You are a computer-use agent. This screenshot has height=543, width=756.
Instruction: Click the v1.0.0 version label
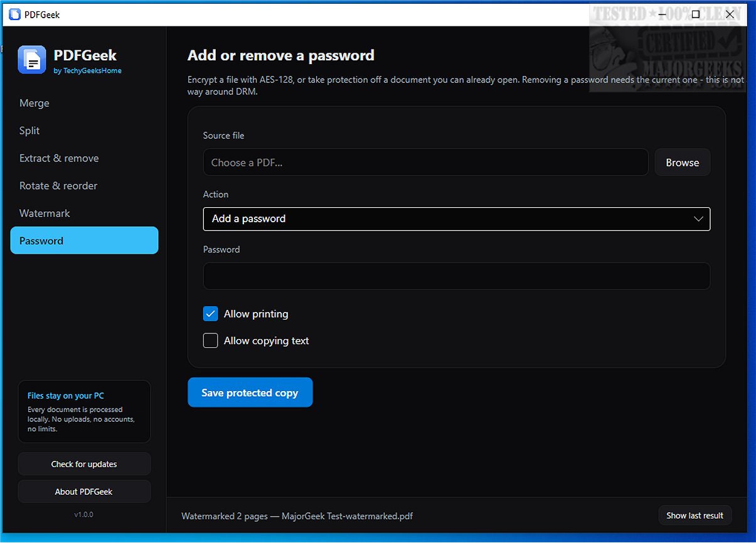(84, 515)
